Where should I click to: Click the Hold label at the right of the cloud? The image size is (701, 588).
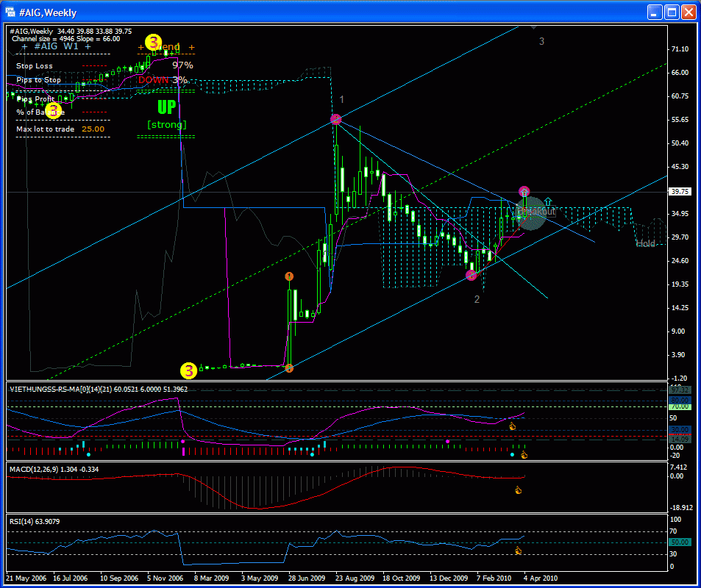645,244
